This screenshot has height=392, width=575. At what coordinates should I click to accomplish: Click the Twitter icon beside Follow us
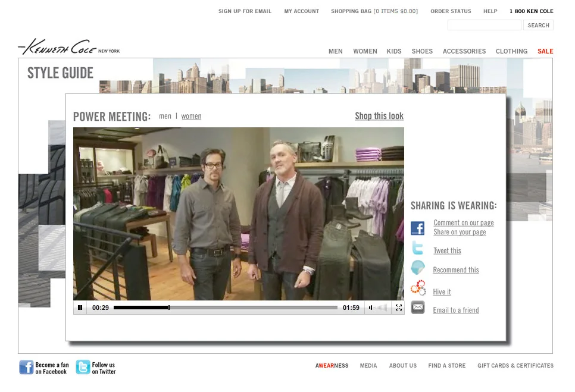coord(83,367)
